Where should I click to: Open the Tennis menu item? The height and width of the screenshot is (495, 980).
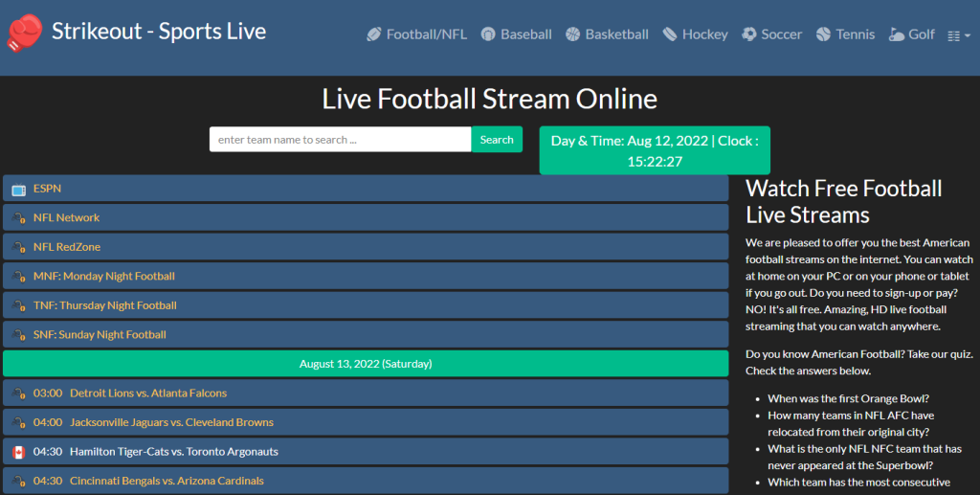[x=855, y=34]
